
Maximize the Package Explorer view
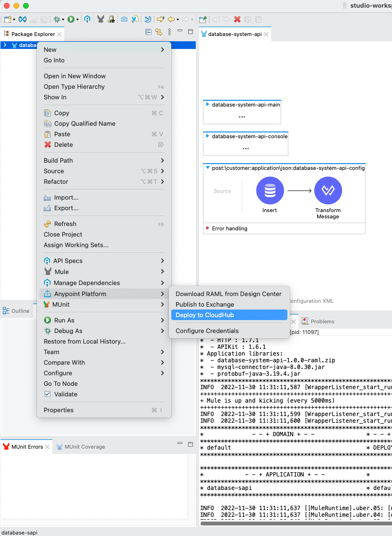pos(190,32)
